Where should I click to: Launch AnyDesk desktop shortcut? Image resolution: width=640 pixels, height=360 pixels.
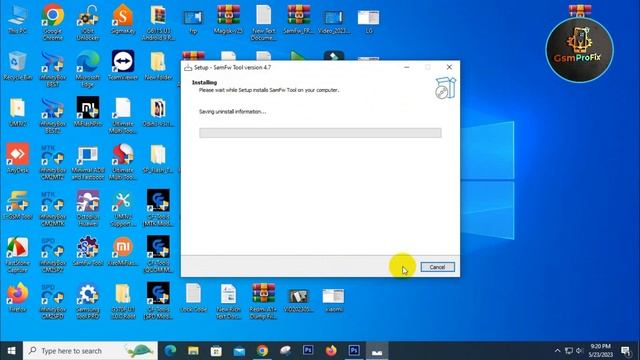18,158
